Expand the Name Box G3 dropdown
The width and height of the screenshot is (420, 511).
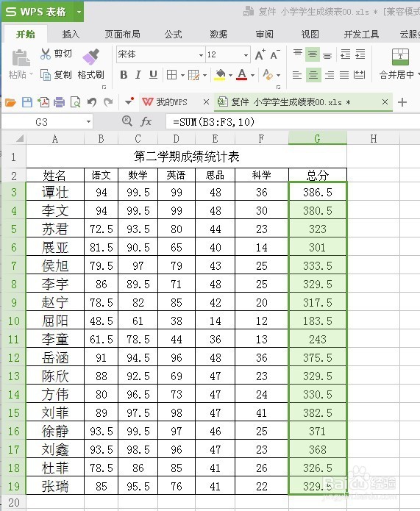coord(88,122)
